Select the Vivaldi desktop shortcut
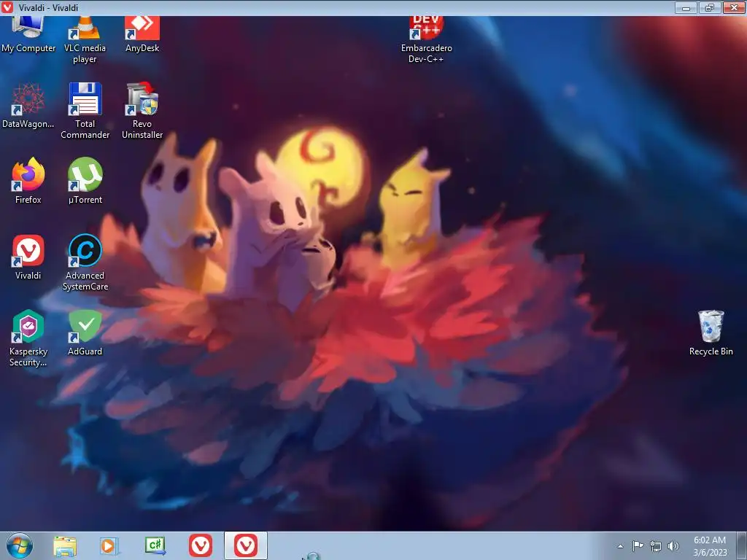The image size is (747, 560). click(28, 257)
